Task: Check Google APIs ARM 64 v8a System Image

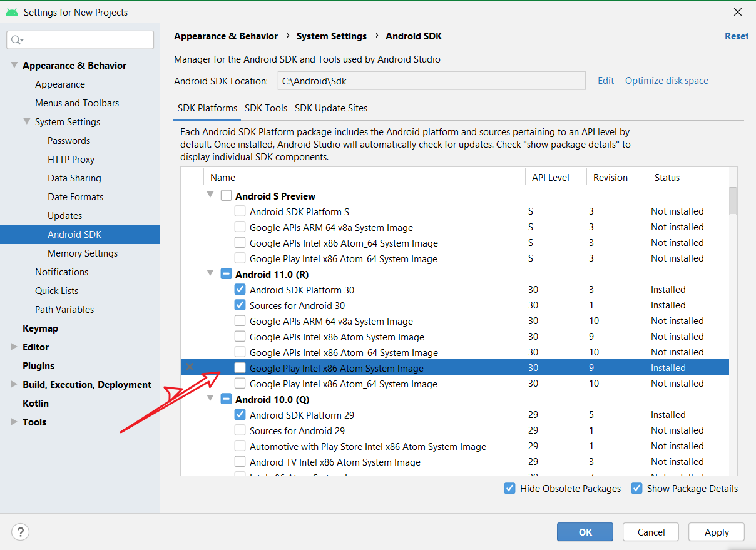Action: [x=240, y=320]
